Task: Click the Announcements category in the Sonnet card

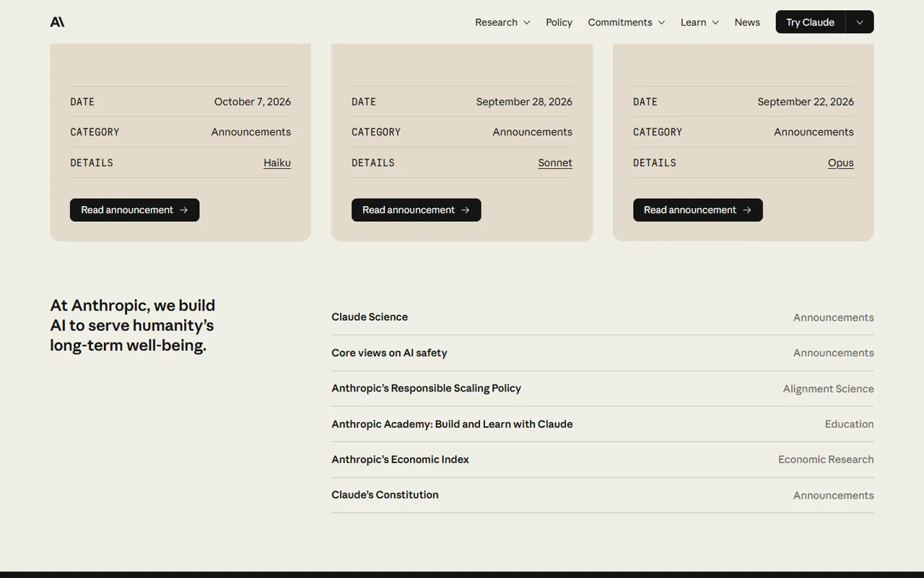Action: pyautogui.click(x=533, y=132)
